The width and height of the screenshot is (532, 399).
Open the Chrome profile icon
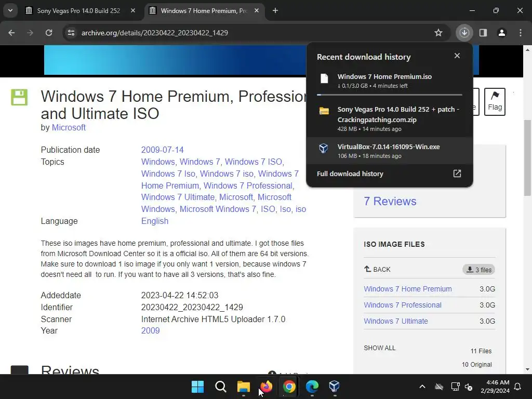(x=502, y=33)
